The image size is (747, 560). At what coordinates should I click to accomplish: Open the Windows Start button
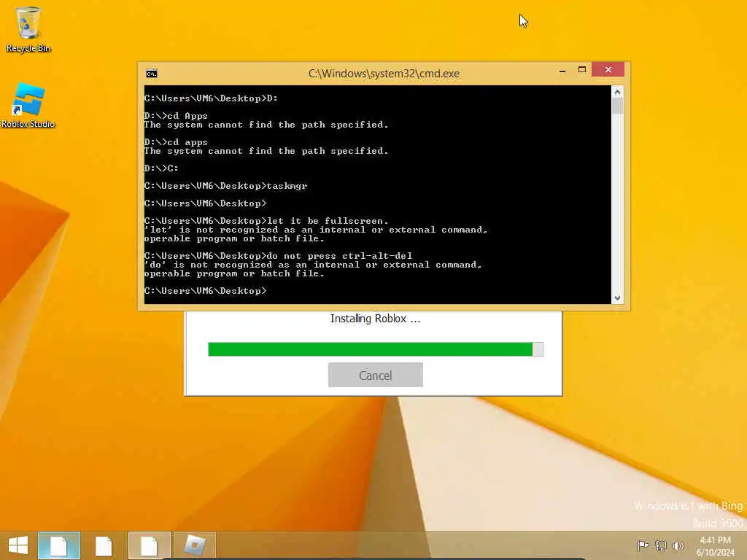[x=18, y=545]
